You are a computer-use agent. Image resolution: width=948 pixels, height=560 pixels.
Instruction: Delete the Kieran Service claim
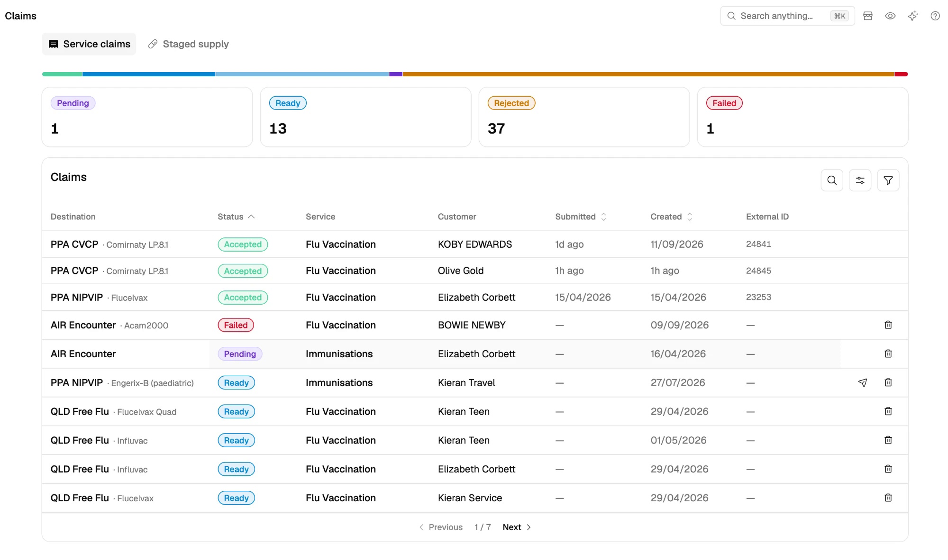pos(888,497)
